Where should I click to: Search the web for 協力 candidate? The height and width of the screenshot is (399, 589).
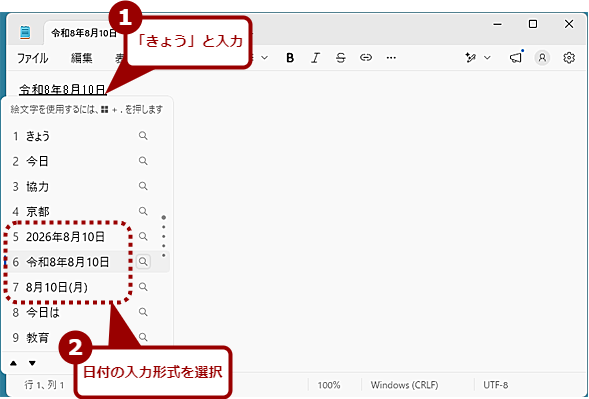[143, 186]
